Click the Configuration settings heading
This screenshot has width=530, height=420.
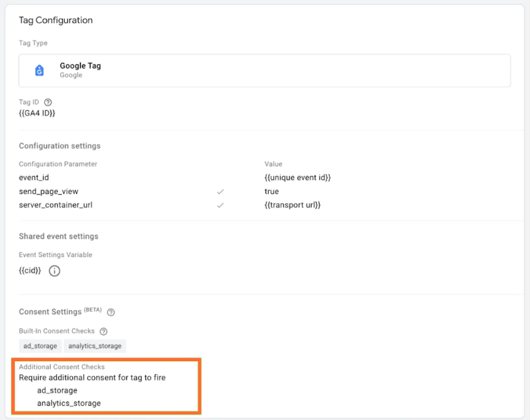(60, 146)
